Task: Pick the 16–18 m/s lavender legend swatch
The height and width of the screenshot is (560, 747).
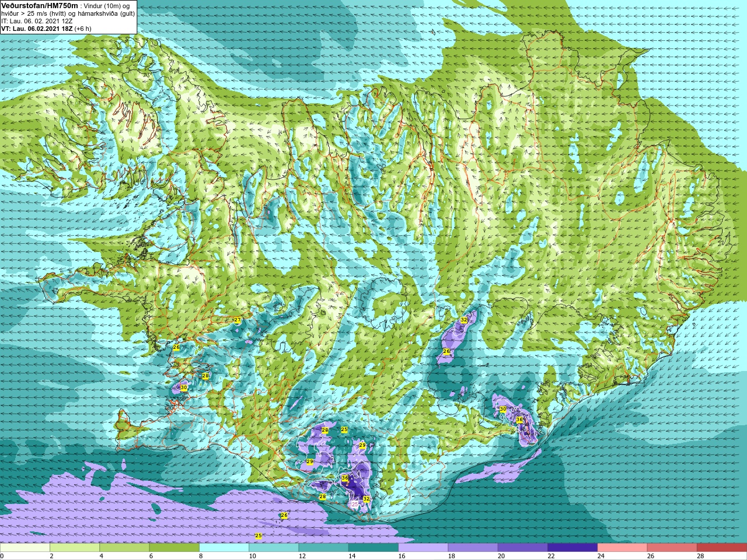Action: click(x=423, y=548)
